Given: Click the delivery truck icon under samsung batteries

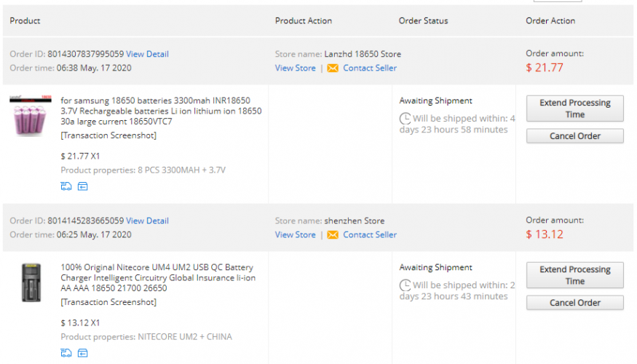Looking at the screenshot, I should tap(66, 186).
